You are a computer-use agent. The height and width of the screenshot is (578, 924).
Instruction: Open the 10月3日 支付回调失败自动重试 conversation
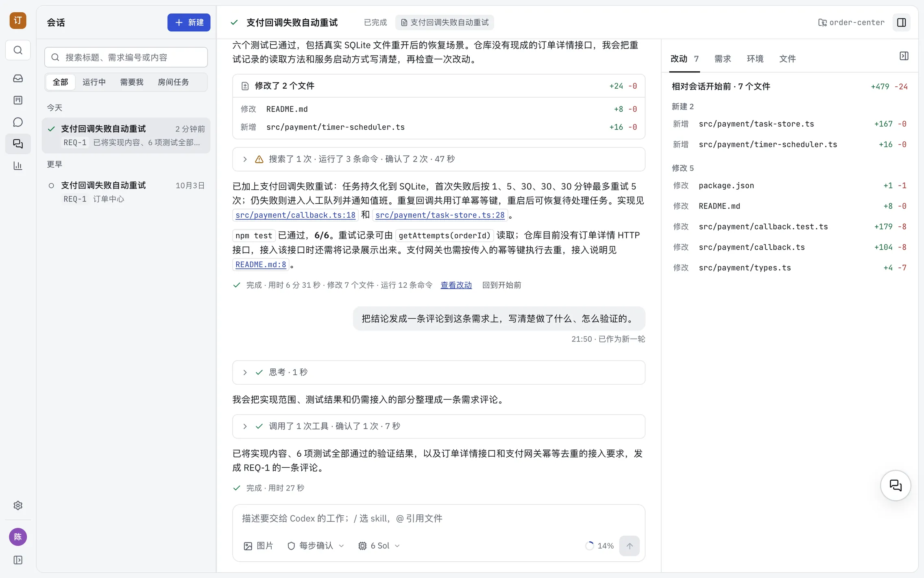coord(126,192)
